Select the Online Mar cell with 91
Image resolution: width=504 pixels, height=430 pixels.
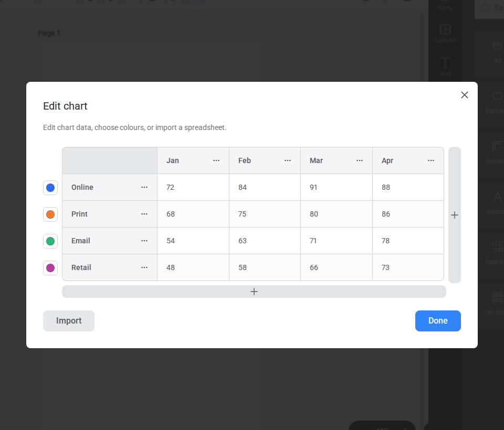[337, 187]
